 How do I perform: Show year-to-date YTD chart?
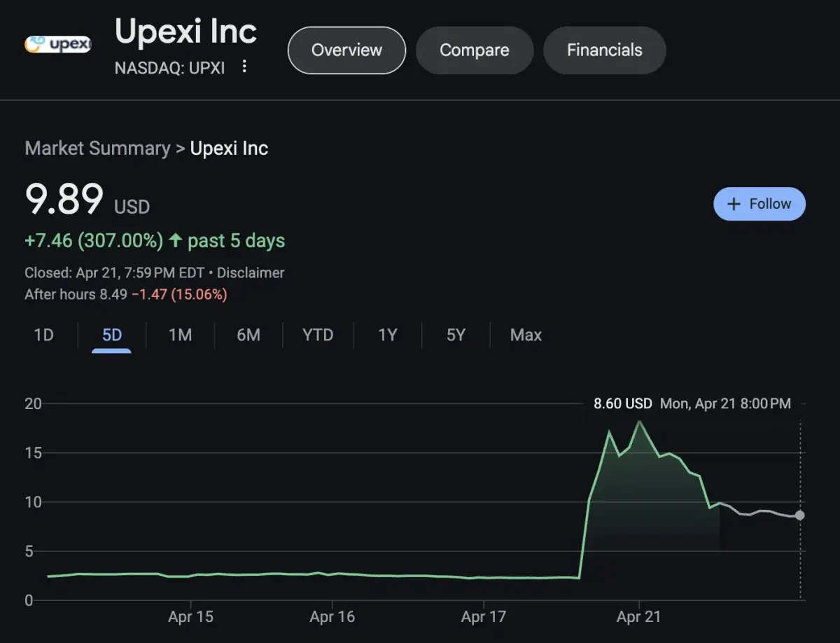click(318, 335)
